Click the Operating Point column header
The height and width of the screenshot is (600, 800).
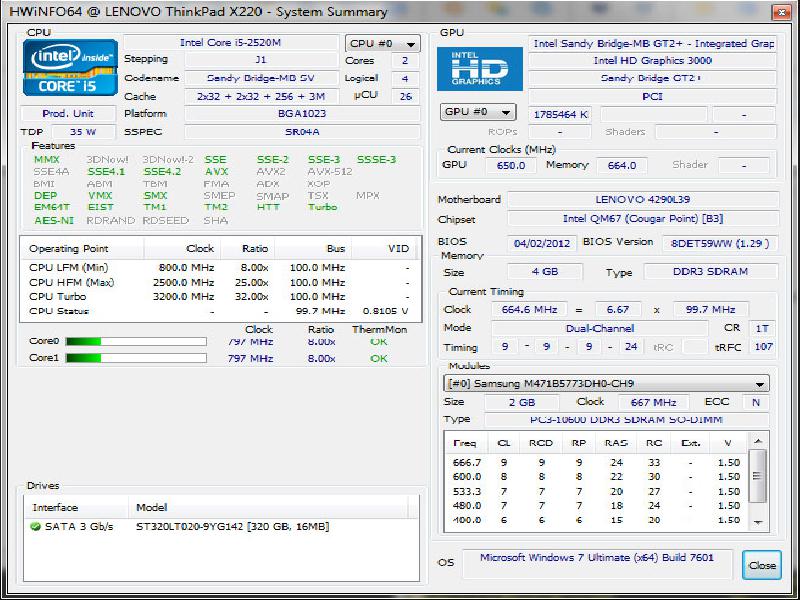click(x=83, y=248)
